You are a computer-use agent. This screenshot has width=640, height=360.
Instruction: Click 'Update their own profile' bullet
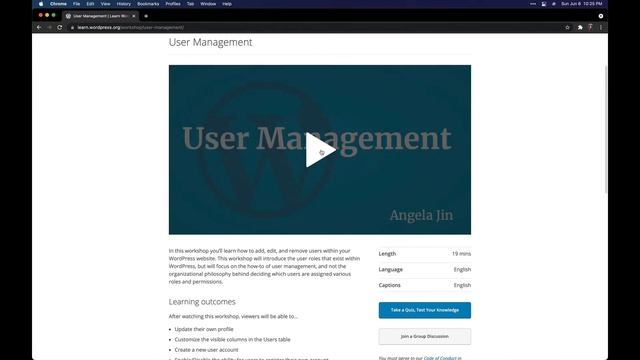click(204, 329)
